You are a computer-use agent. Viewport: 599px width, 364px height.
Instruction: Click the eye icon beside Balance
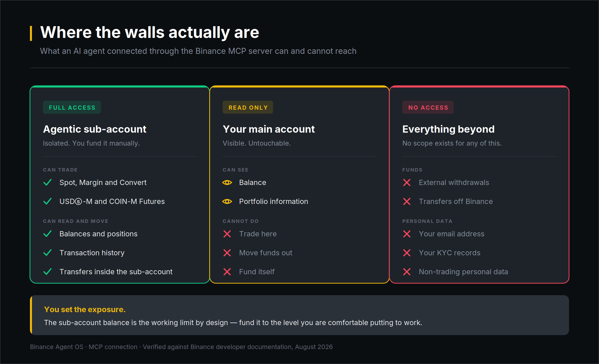pos(227,182)
